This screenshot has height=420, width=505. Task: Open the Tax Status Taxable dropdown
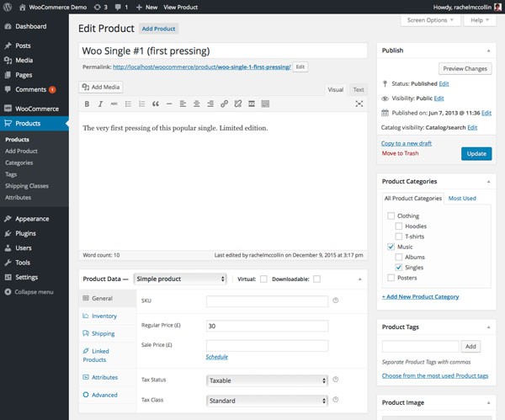pyautogui.click(x=267, y=380)
